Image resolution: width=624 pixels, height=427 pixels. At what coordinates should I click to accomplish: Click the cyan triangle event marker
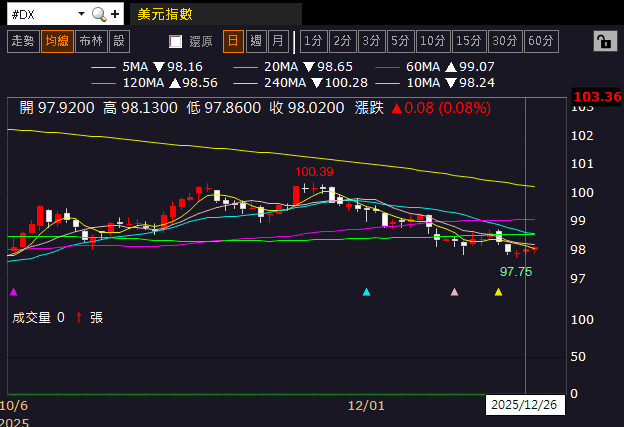point(367,292)
